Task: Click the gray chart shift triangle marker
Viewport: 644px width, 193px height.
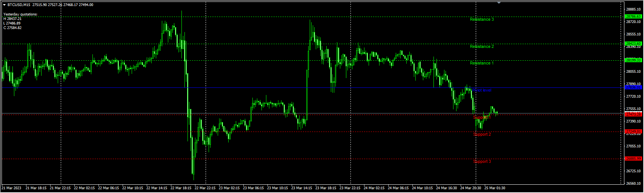Action: [x=499, y=3]
